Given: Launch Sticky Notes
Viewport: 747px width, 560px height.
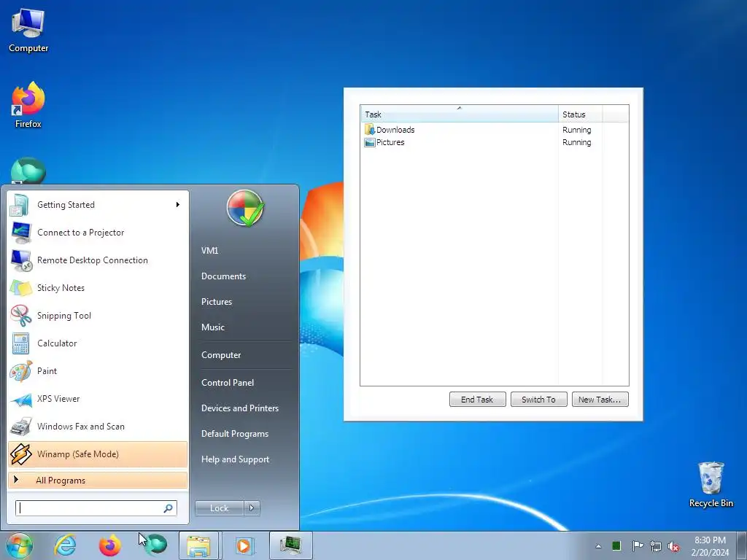Looking at the screenshot, I should [x=98, y=287].
